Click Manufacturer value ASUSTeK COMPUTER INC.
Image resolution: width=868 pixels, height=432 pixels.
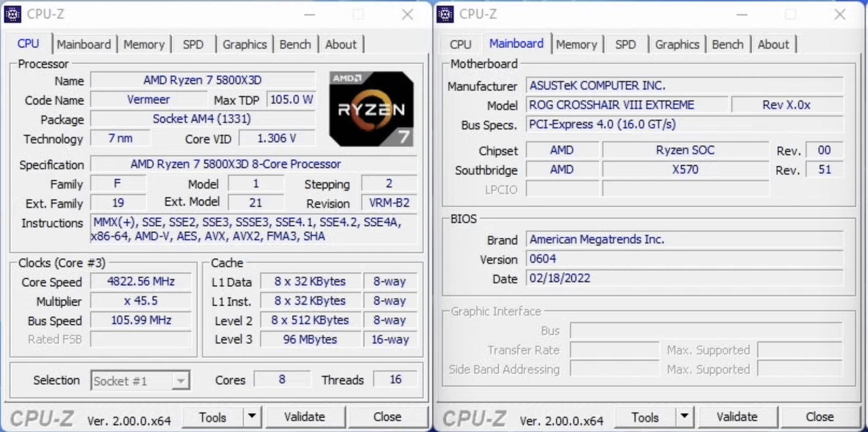click(685, 85)
